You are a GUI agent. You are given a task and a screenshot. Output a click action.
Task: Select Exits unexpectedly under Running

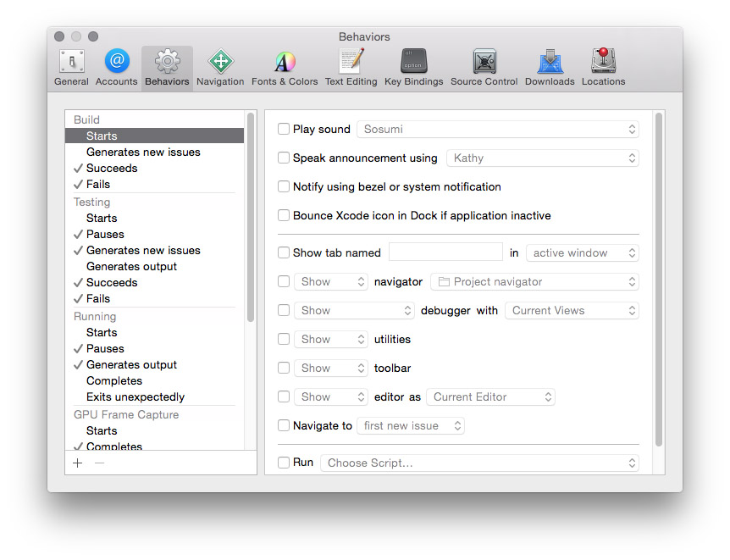[x=155, y=397]
